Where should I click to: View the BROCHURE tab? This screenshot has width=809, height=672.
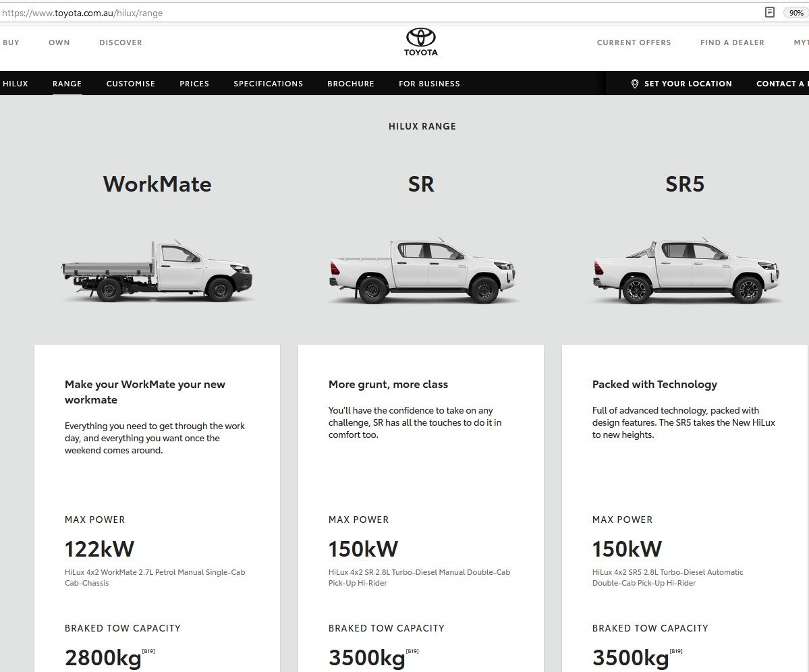click(351, 84)
